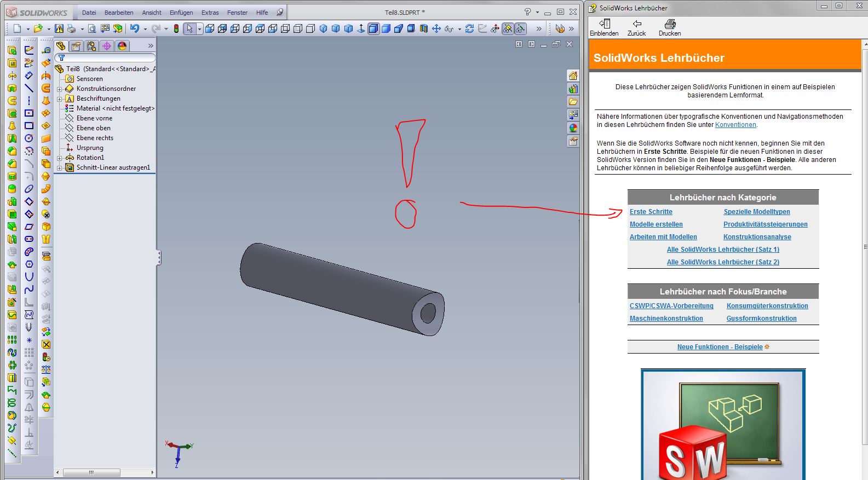The image size is (868, 480).
Task: Click the Open file folder icon
Action: (38, 28)
